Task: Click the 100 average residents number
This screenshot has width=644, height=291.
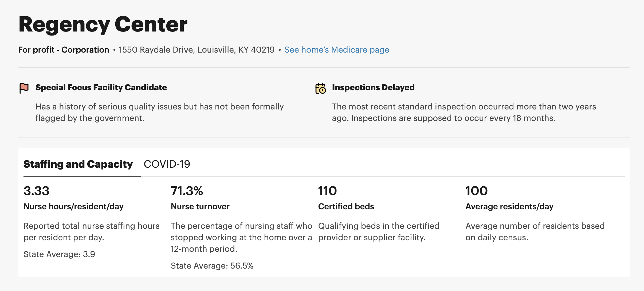Action: [476, 191]
